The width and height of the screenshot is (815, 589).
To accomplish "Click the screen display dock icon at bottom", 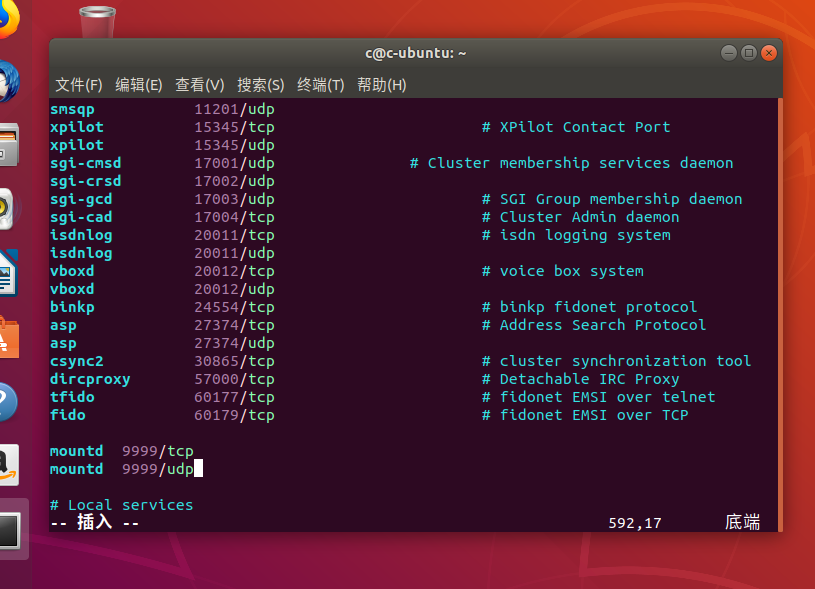I will click(x=13, y=530).
